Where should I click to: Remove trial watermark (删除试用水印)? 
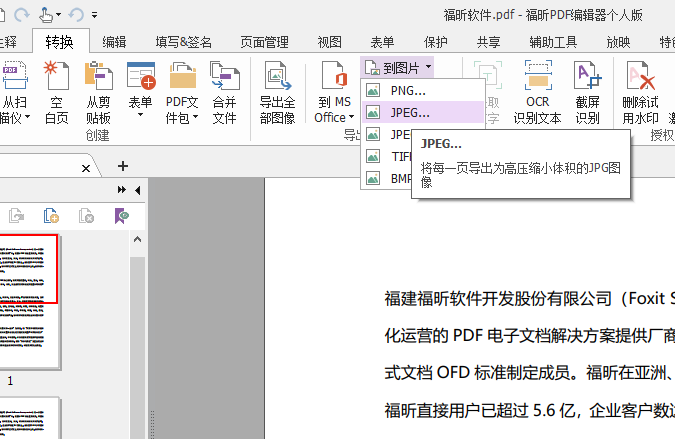click(x=641, y=93)
